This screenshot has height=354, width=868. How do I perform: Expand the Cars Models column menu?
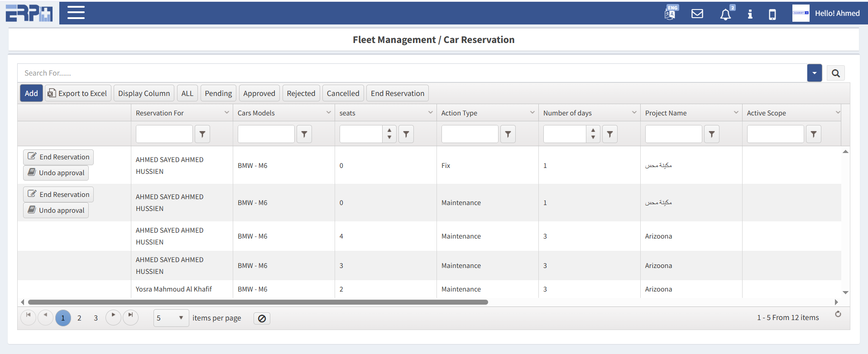(x=328, y=113)
